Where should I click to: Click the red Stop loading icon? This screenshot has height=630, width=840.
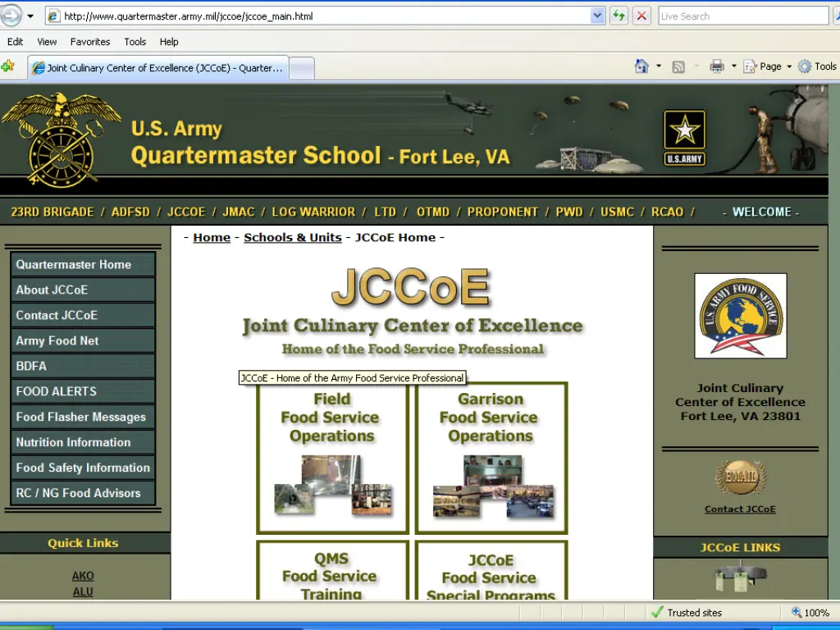click(x=641, y=16)
